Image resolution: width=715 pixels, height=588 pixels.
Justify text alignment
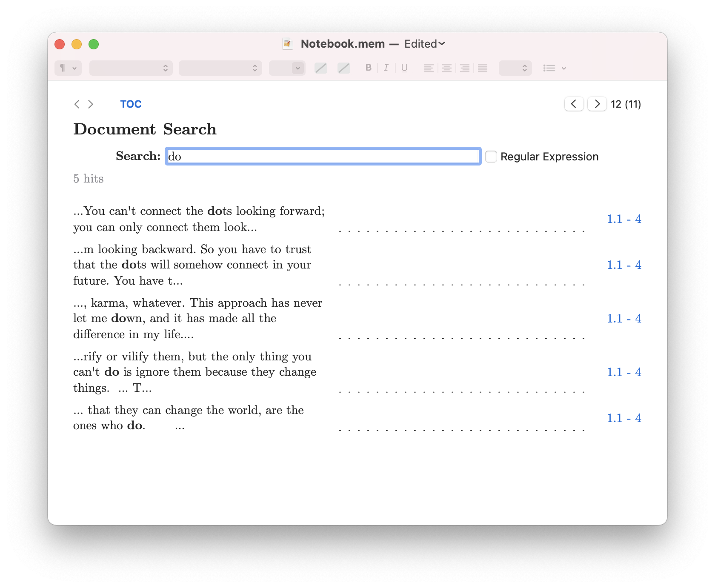[x=483, y=68]
